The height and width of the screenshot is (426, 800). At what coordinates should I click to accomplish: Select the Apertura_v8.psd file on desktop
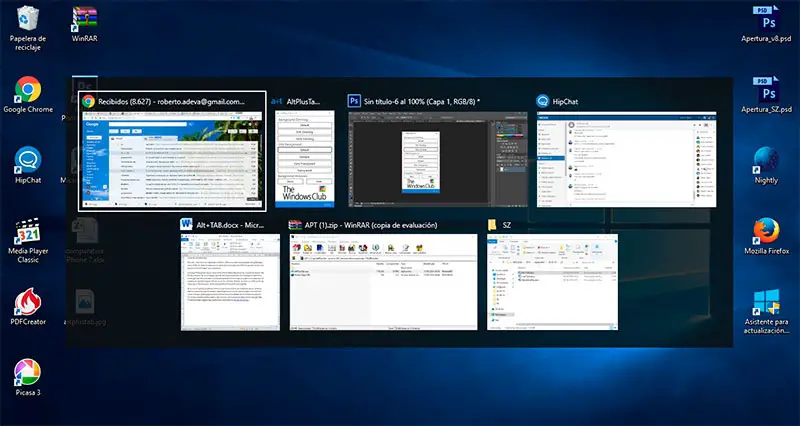(766, 24)
